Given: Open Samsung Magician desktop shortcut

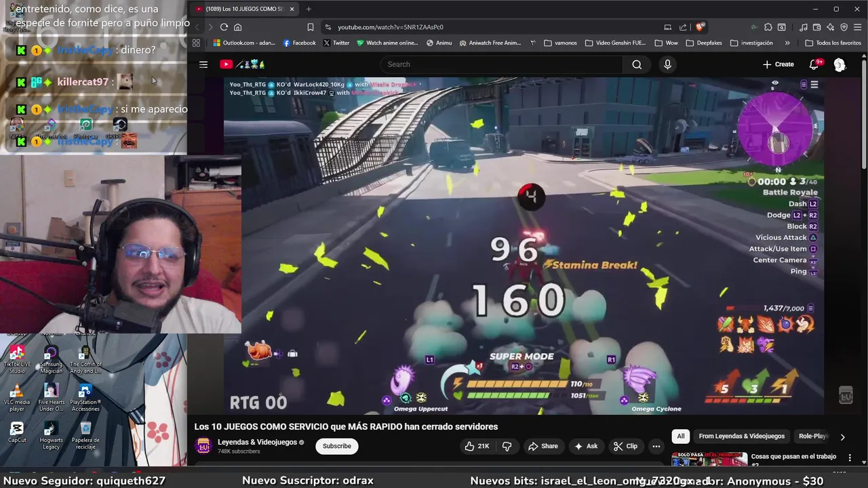Looking at the screenshot, I should 51,360.
